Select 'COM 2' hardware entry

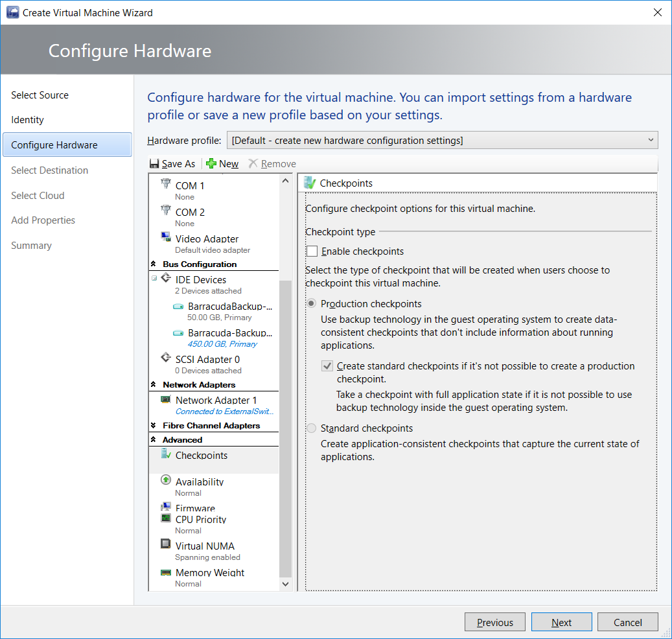tap(214, 217)
